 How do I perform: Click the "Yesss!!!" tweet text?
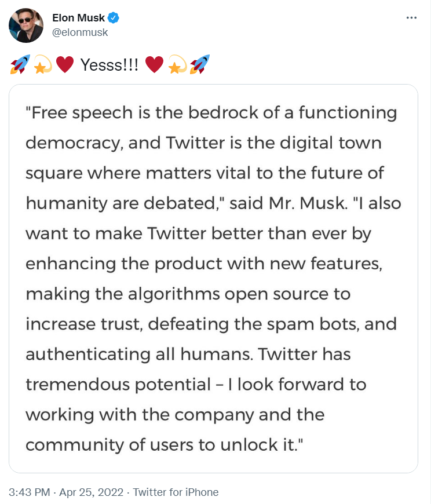point(109,65)
